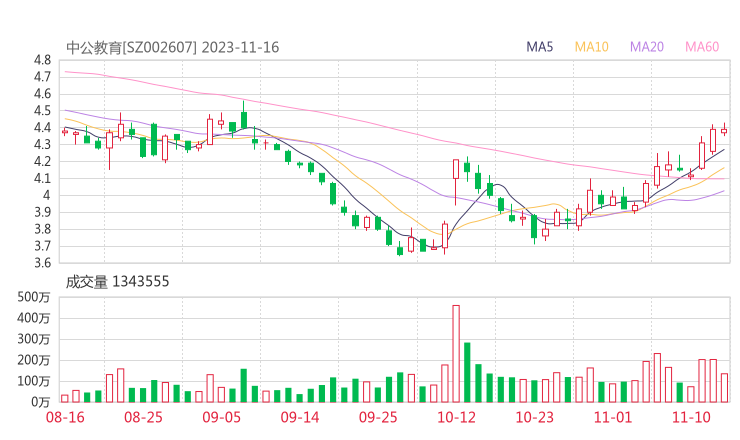Screen dimensions: 740x440
Task: Click the 4.8 price axis label
Action: coord(42,60)
